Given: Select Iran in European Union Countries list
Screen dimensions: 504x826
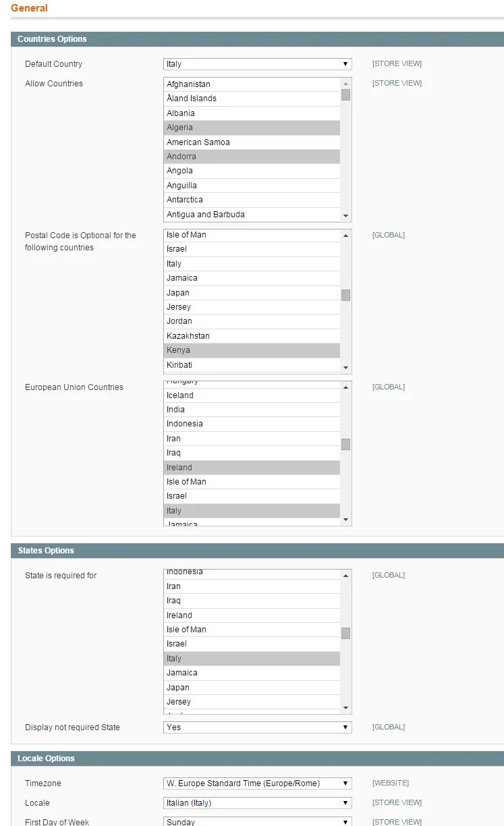Looking at the screenshot, I should tap(252, 439).
